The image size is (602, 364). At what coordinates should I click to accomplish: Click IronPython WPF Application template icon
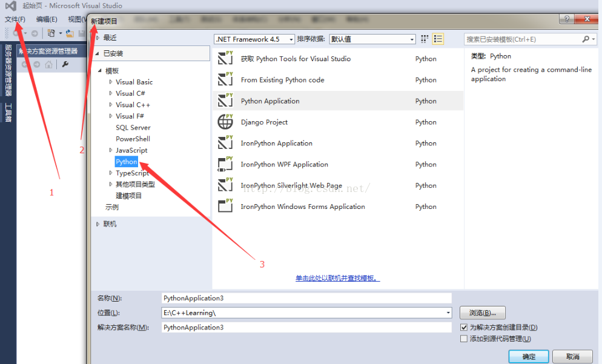click(x=225, y=164)
